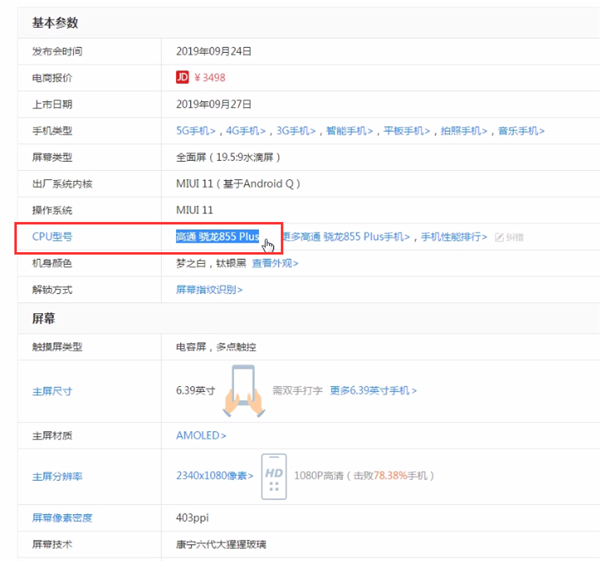Click the highlighted 高通 骁龙855 Plus text
The height and width of the screenshot is (561, 600).
(218, 236)
